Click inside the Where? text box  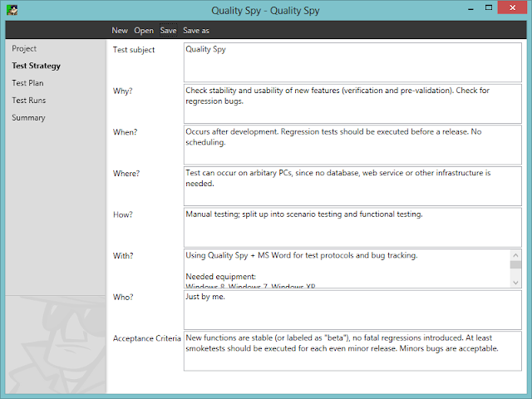pos(352,186)
